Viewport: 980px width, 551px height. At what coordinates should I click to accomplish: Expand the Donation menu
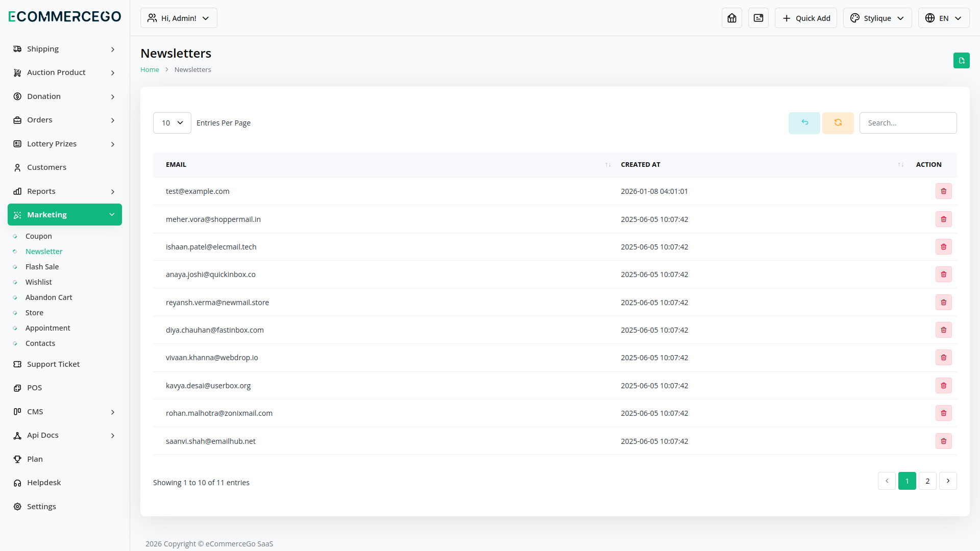coord(65,96)
